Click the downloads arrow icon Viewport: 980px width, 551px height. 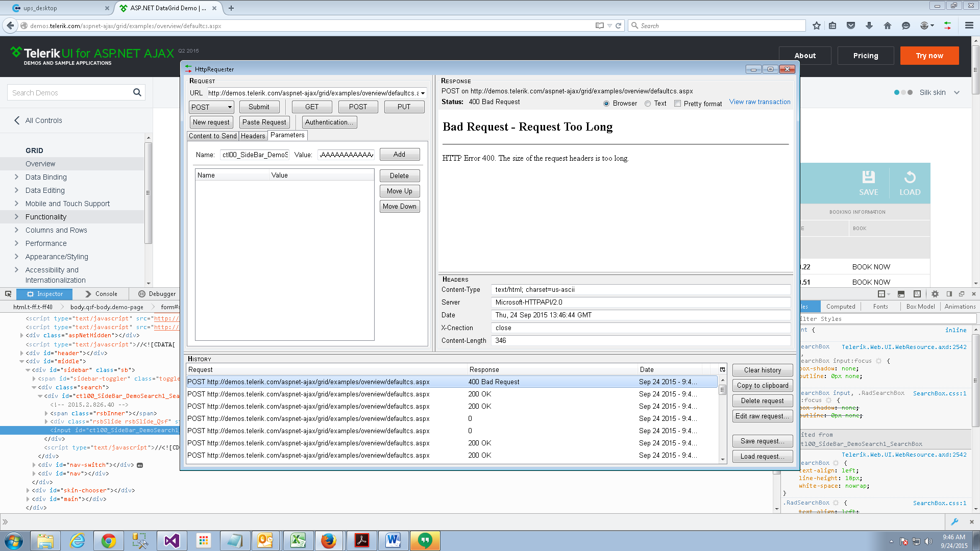[x=869, y=26]
